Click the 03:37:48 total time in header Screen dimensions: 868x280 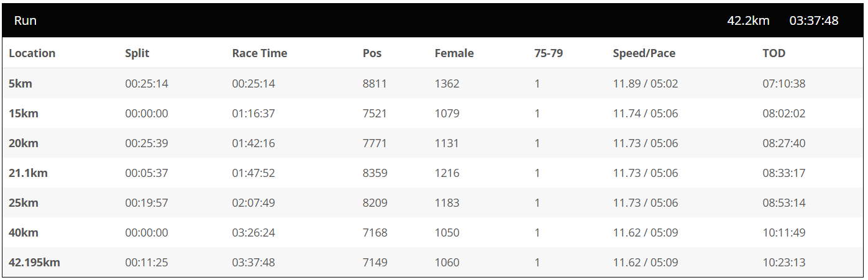click(814, 20)
